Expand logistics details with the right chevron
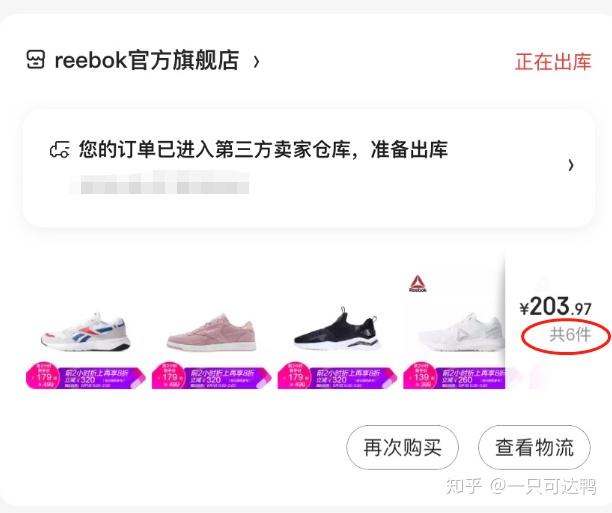This screenshot has width=612, height=513. pyautogui.click(x=571, y=165)
